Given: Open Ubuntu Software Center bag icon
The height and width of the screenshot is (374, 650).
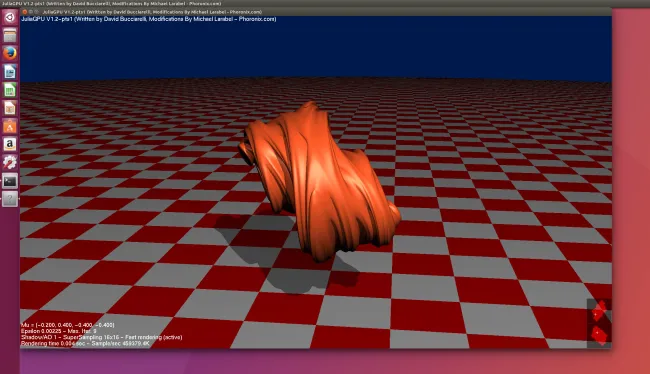Looking at the screenshot, I should pos(10,126).
